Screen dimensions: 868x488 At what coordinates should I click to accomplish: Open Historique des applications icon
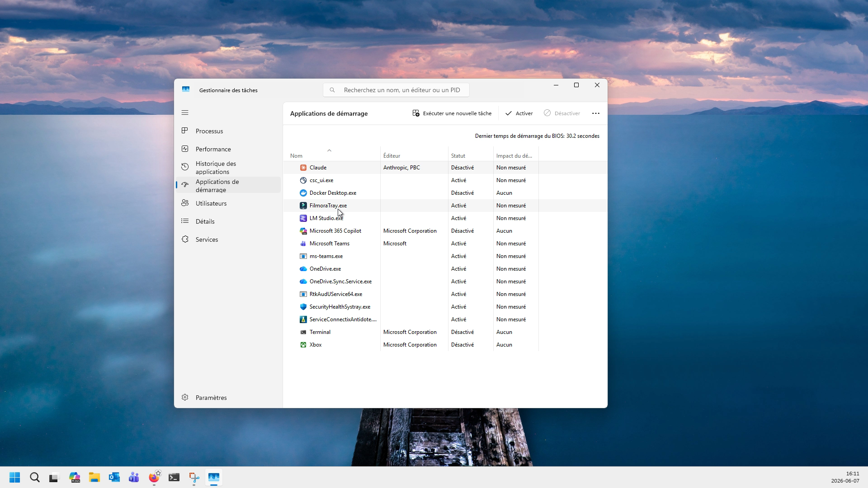tap(185, 167)
